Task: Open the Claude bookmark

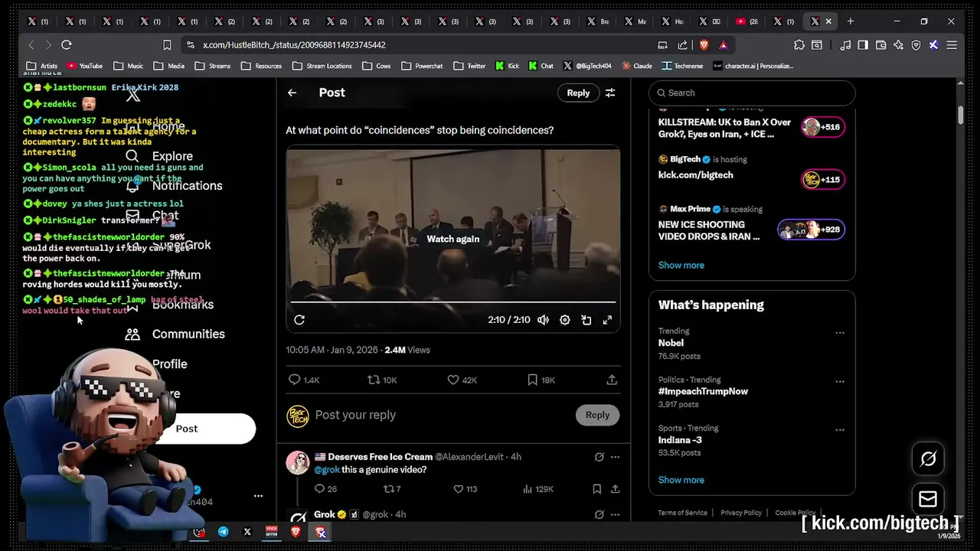Action: point(636,66)
